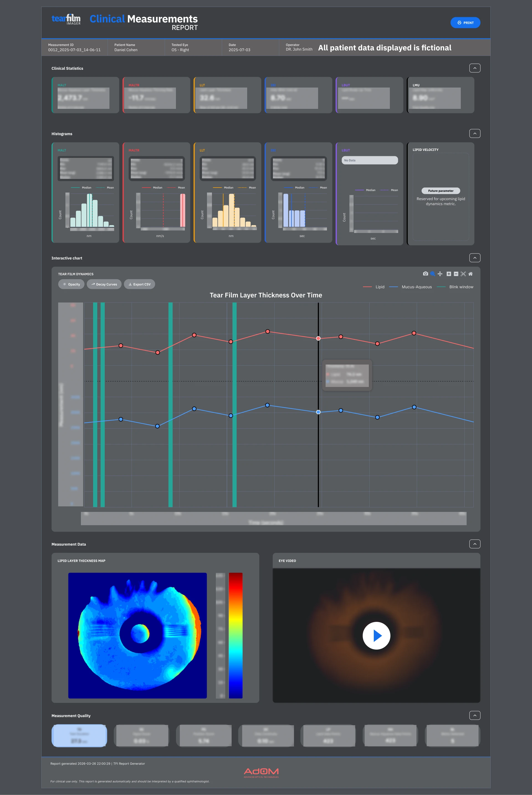Zoom out on the tear film chart
The image size is (532, 795).
click(456, 274)
